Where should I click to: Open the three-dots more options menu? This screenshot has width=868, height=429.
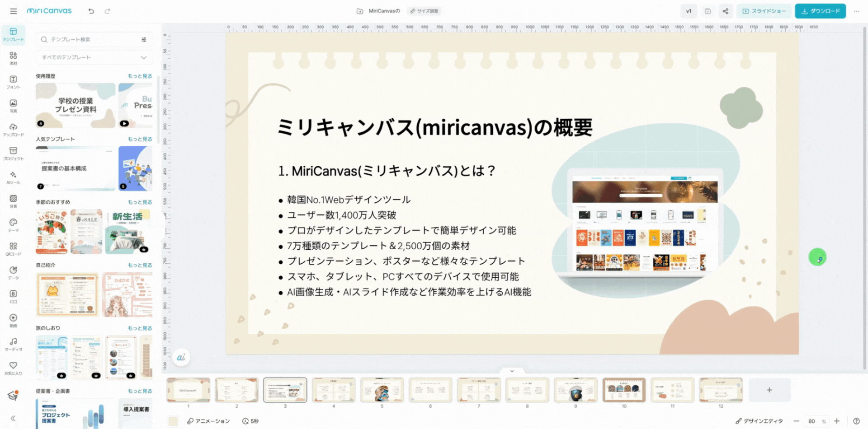click(856, 11)
